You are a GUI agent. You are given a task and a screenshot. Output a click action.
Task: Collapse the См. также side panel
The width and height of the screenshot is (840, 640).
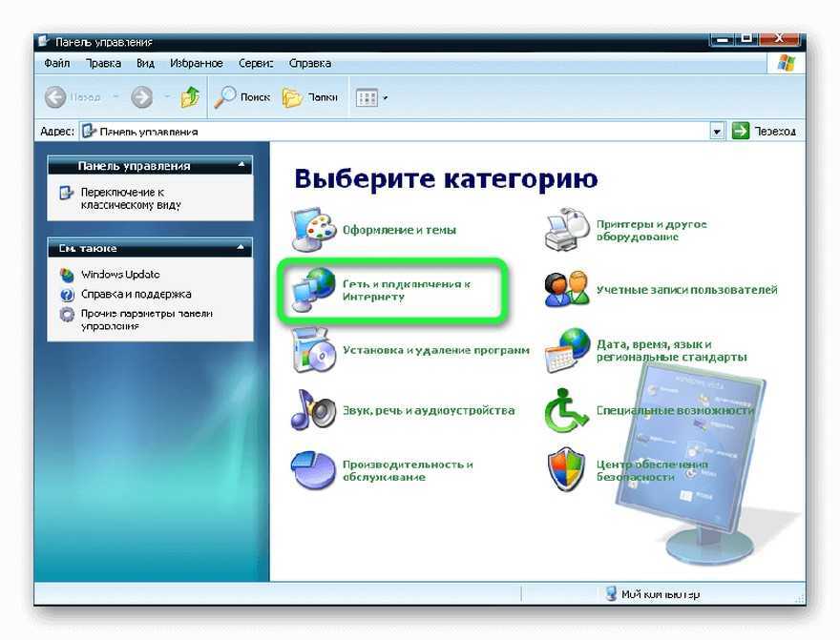click(242, 247)
